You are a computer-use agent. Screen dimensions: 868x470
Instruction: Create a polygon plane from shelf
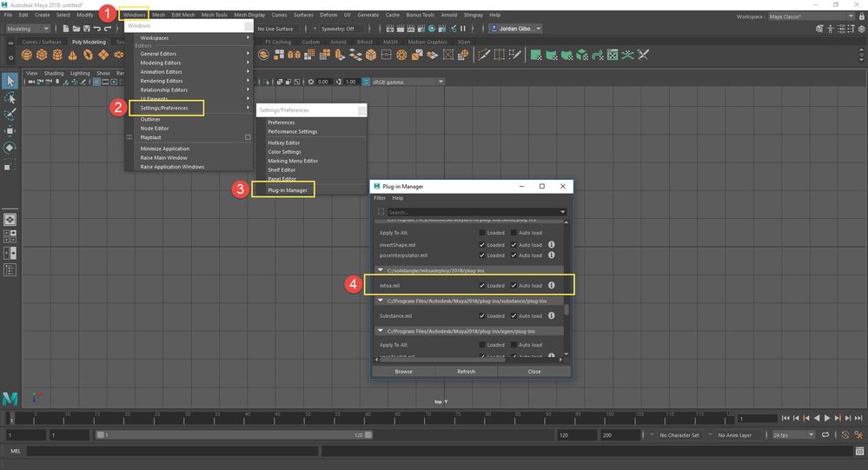click(x=103, y=55)
